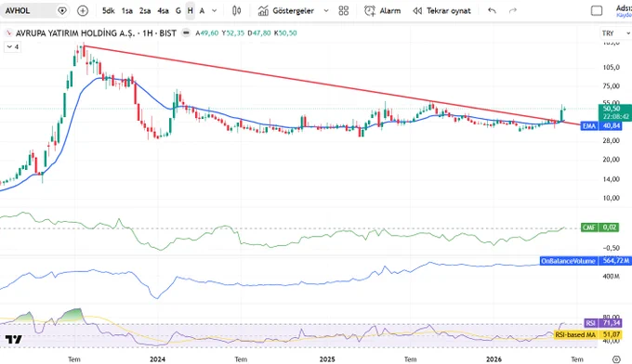Screen dimensions: 632x364
Task: Switch to the H weekly timeframe
Action: 191,11
